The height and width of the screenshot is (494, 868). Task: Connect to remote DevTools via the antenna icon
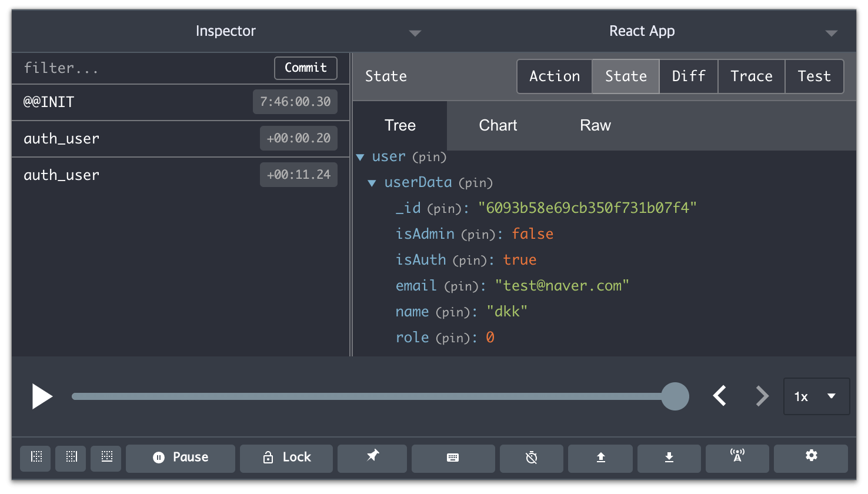737,458
